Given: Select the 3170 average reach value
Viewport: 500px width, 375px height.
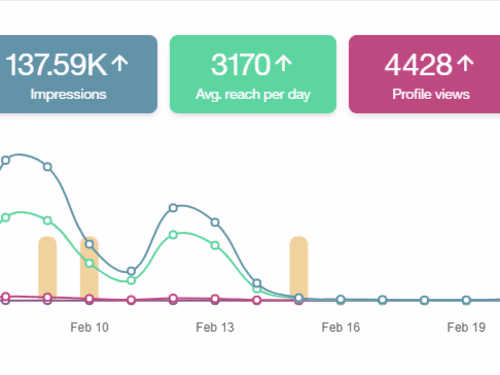Looking at the screenshot, I should [241, 65].
